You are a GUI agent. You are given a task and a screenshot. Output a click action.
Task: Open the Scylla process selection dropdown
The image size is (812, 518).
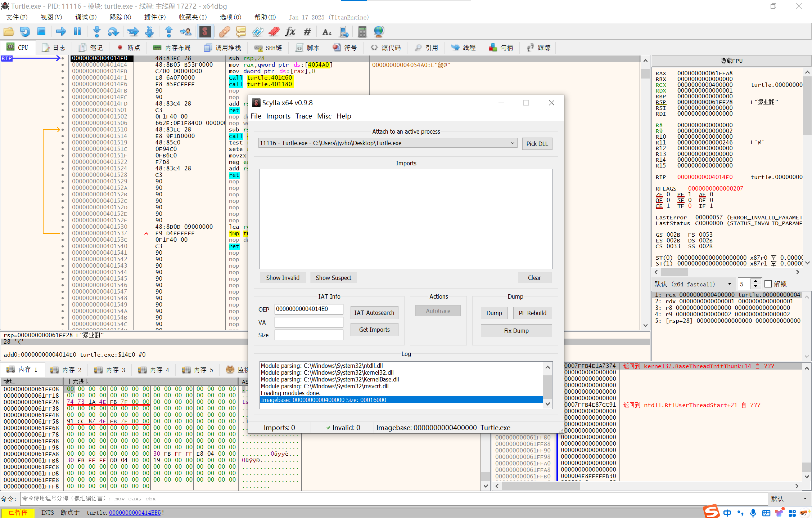387,143
